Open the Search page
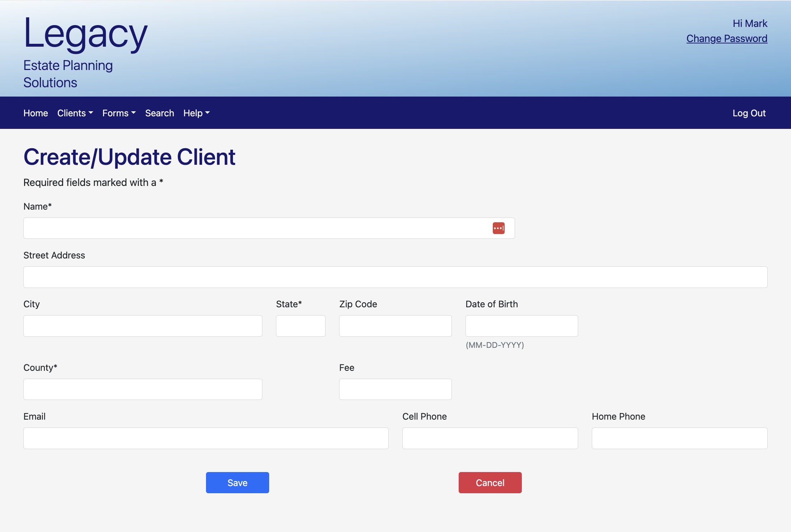 [x=159, y=113]
